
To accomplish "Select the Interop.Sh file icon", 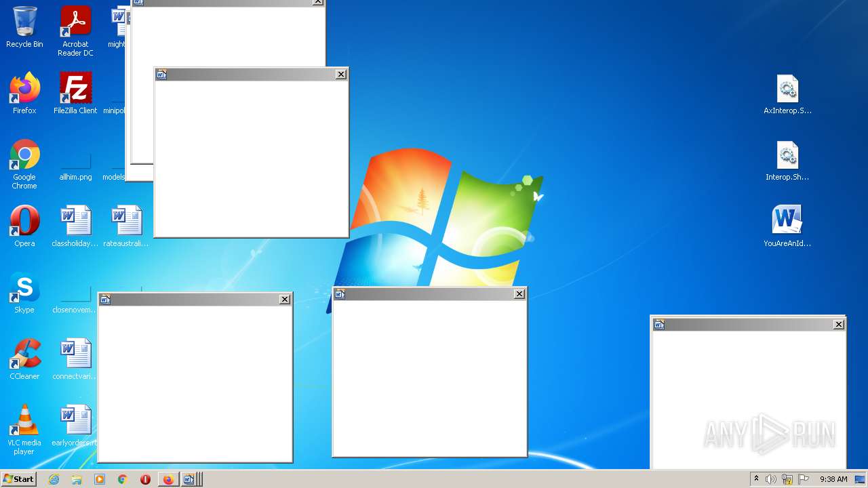I will [787, 161].
